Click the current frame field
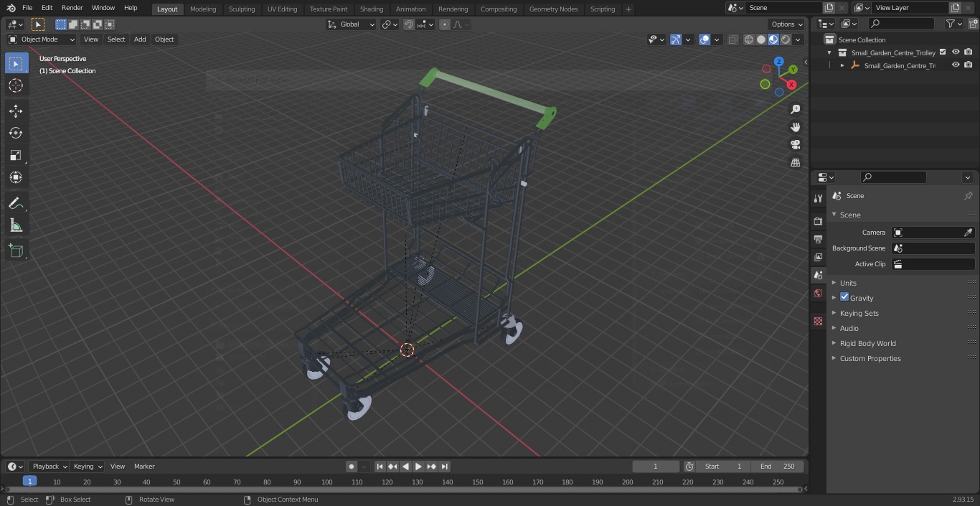 (656, 467)
